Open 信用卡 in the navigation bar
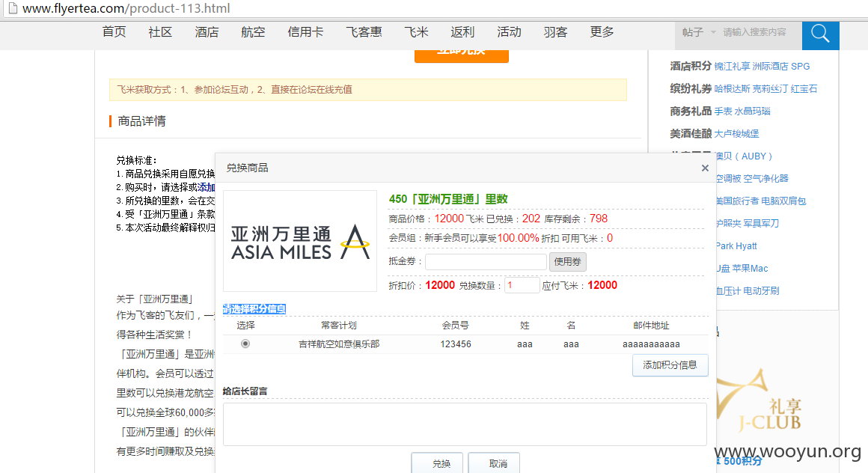The height and width of the screenshot is (473, 868). (305, 31)
